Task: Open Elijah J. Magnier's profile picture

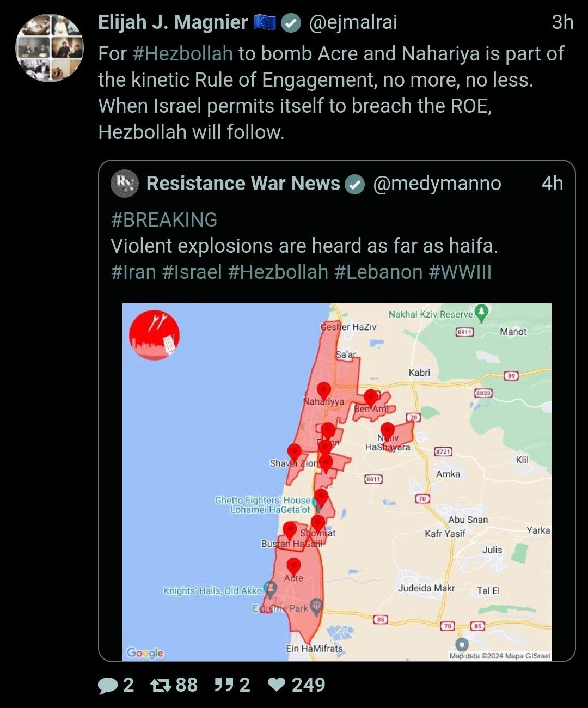Action: (x=50, y=48)
